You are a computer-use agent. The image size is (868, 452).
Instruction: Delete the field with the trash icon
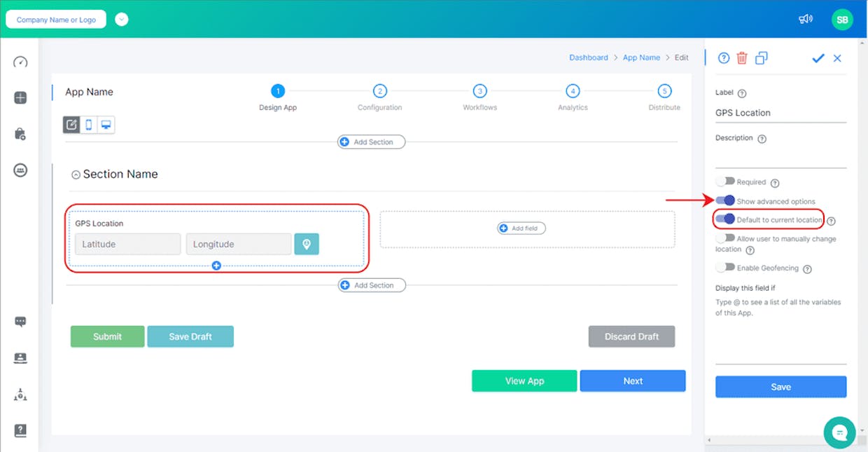(x=742, y=58)
